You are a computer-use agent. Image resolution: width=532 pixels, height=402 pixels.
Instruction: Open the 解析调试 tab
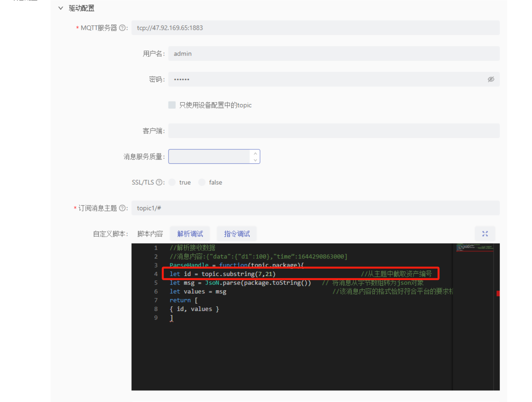190,234
